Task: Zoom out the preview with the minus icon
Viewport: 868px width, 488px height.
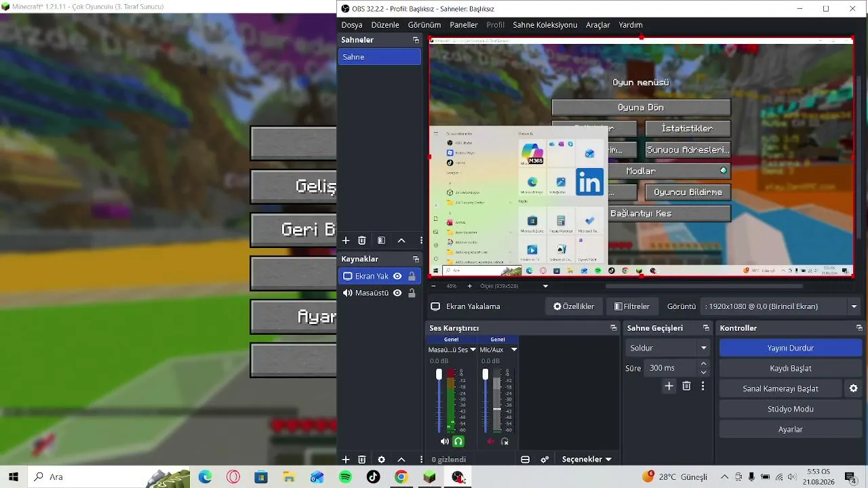Action: click(x=433, y=286)
